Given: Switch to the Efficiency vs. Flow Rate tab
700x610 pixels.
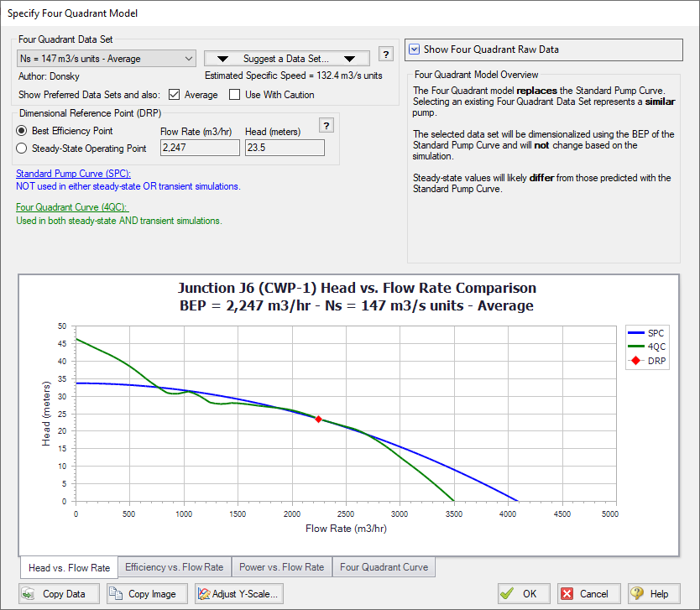Looking at the screenshot, I should (173, 567).
